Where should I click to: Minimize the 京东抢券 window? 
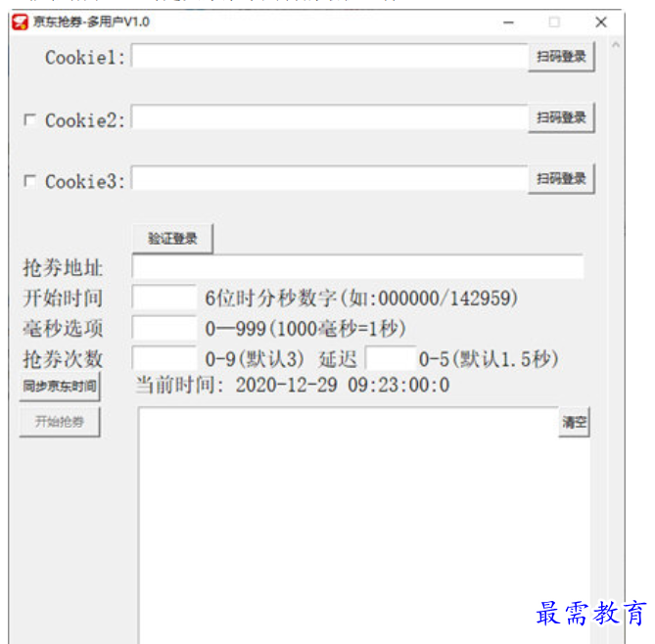[508, 23]
